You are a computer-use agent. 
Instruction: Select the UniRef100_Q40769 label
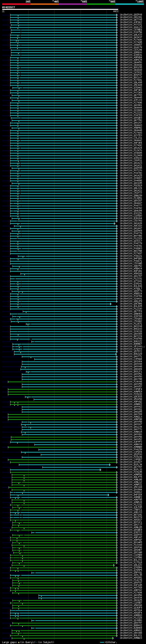(131, 414)
